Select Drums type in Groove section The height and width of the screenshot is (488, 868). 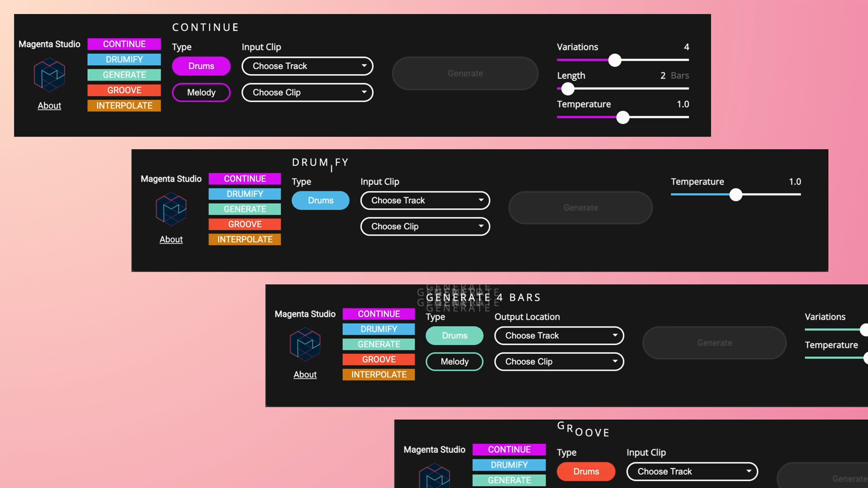[585, 471]
